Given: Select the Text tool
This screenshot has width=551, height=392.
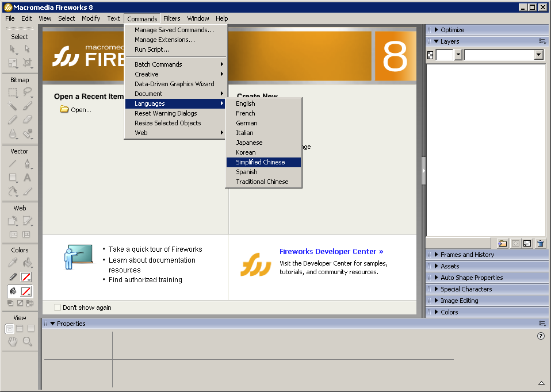Looking at the screenshot, I should tap(27, 178).
